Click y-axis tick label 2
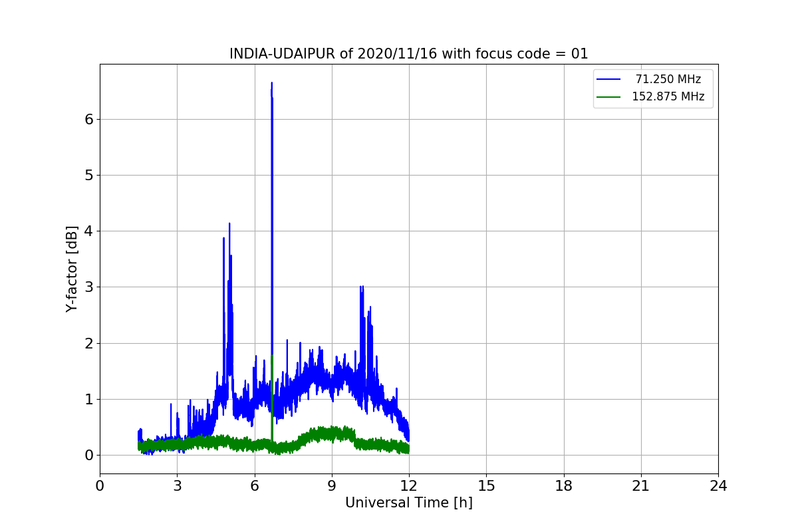 [88, 343]
